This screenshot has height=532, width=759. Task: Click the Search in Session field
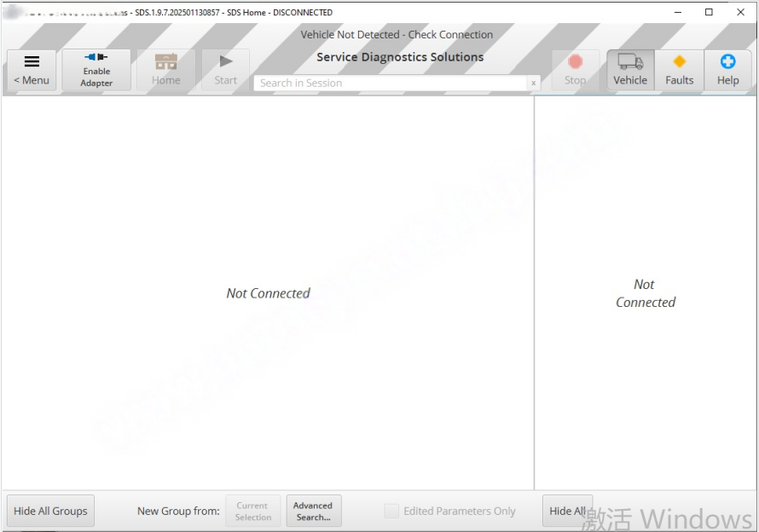[x=391, y=83]
